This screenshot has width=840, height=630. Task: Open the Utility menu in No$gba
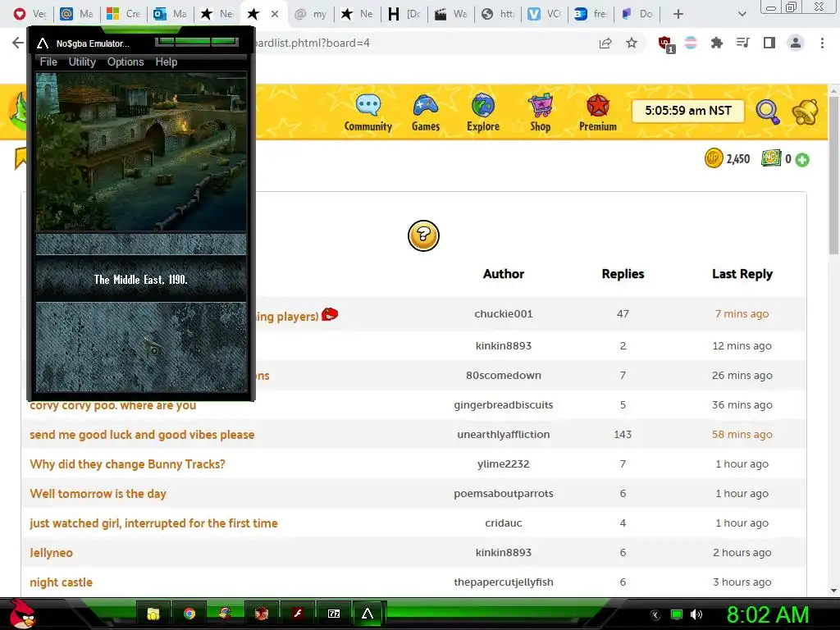(x=82, y=62)
